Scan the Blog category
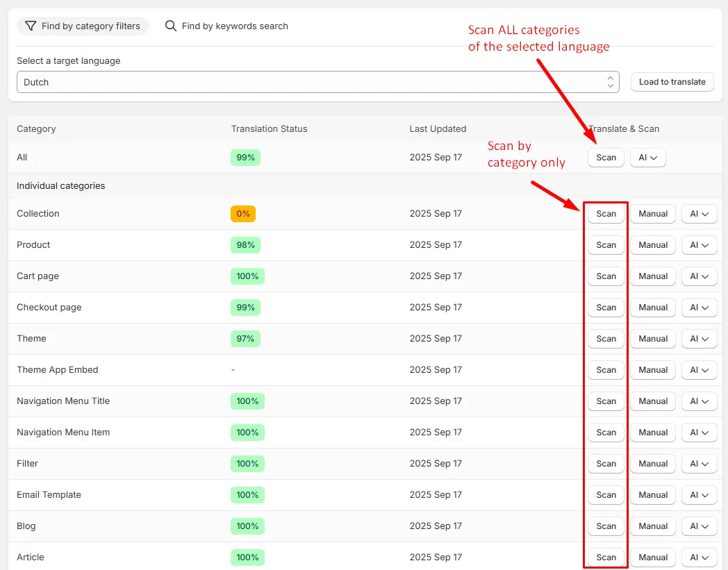 tap(606, 526)
